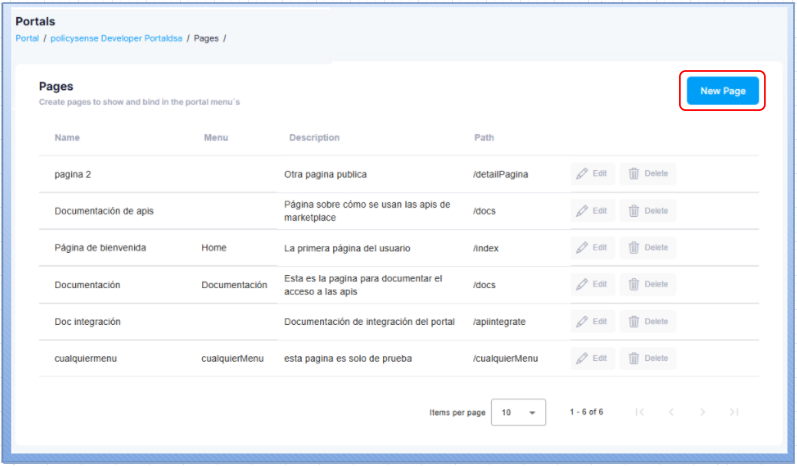Edit the 'Doc integración' page
The image size is (797, 466).
(591, 321)
